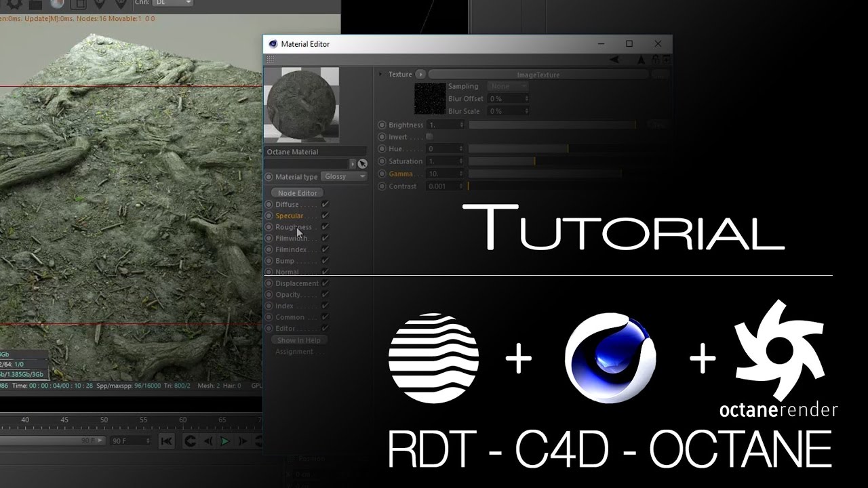Open the Node Editor button

tap(297, 193)
